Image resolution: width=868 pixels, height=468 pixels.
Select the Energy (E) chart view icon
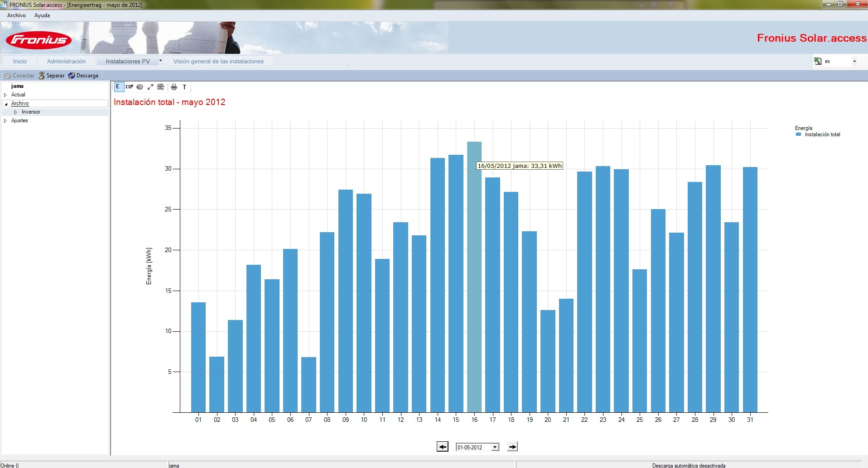(x=118, y=87)
